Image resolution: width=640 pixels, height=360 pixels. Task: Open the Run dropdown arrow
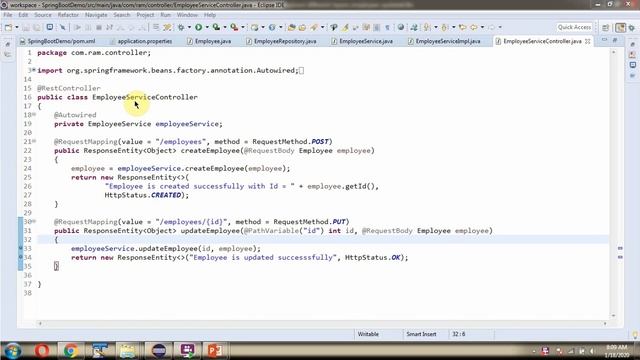[x=207, y=27]
